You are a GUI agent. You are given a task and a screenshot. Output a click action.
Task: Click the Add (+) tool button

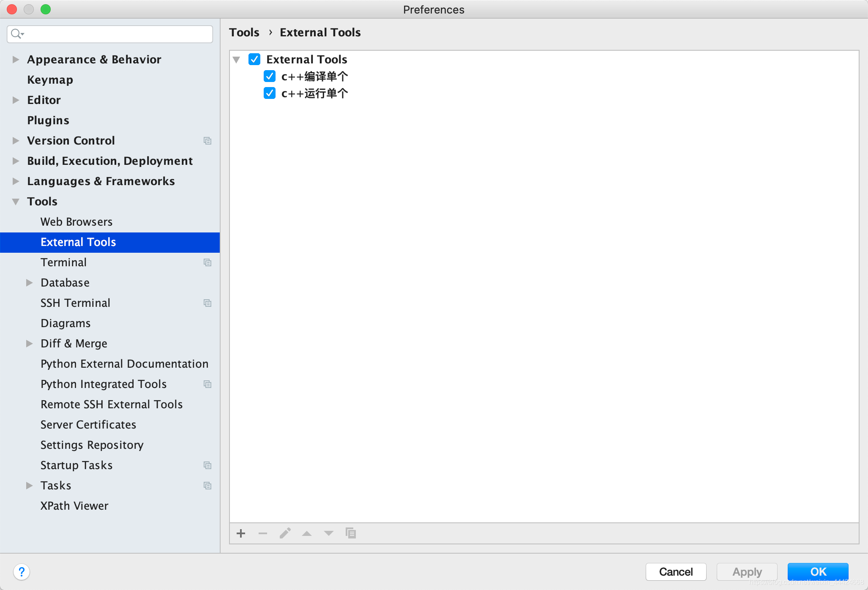point(241,533)
